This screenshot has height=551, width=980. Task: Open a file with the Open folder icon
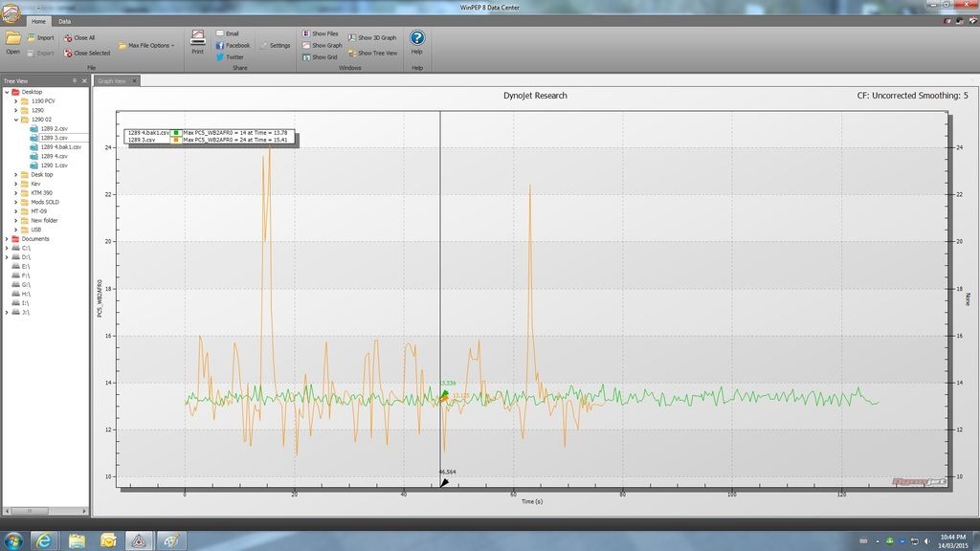(x=12, y=41)
